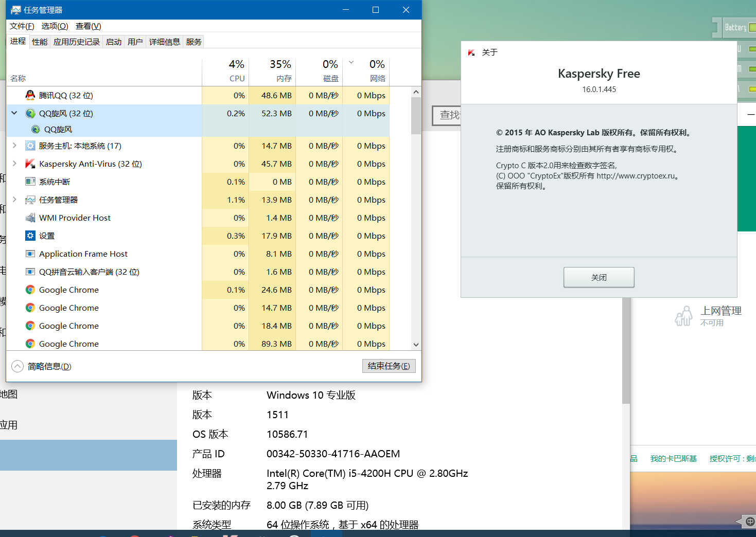Click the process list scrollbar thumb
756x537 pixels.
pyautogui.click(x=416, y=115)
